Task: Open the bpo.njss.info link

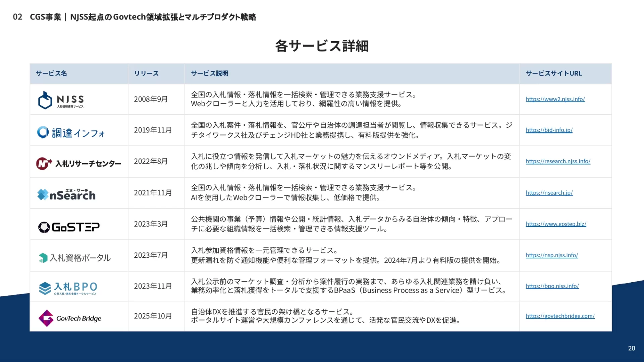Action: [x=552, y=286]
